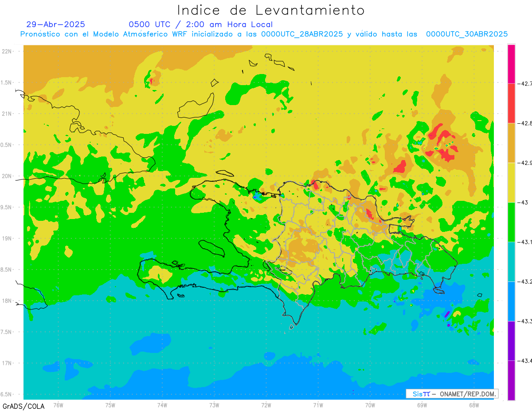Image resolution: width=532 pixels, height=411 pixels.
Task: Click the '18N' latitude label
Action: click(x=7, y=301)
